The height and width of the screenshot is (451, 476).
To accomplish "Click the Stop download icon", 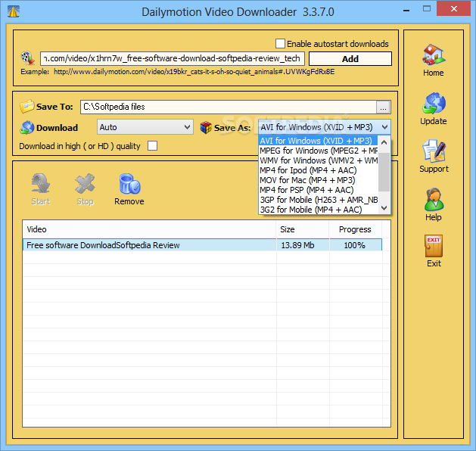I will click(x=85, y=183).
